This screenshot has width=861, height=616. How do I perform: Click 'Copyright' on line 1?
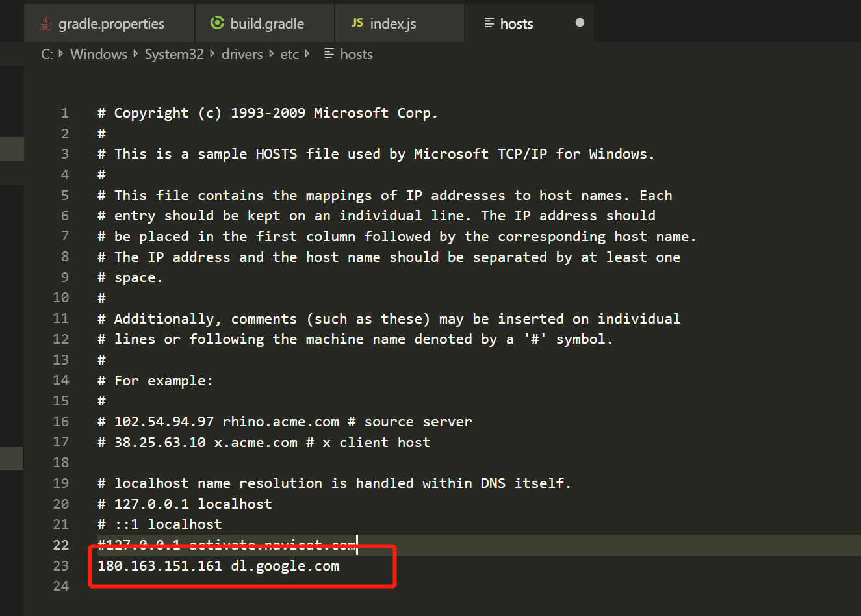(151, 114)
